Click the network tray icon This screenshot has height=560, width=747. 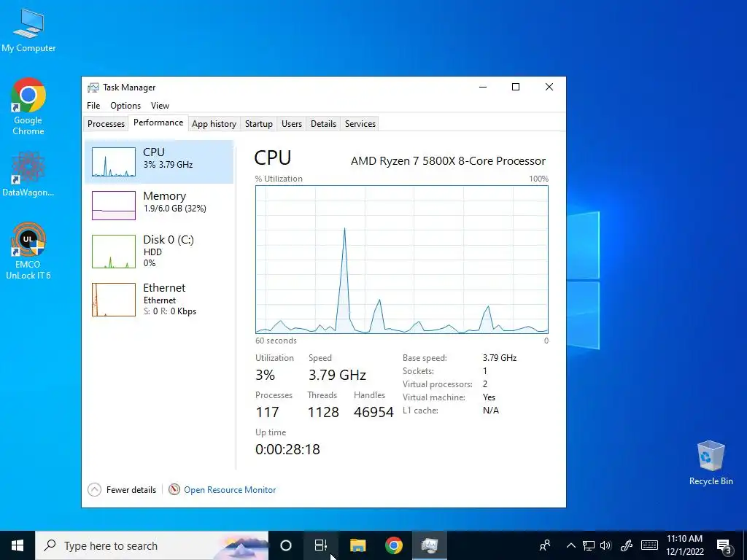point(589,545)
